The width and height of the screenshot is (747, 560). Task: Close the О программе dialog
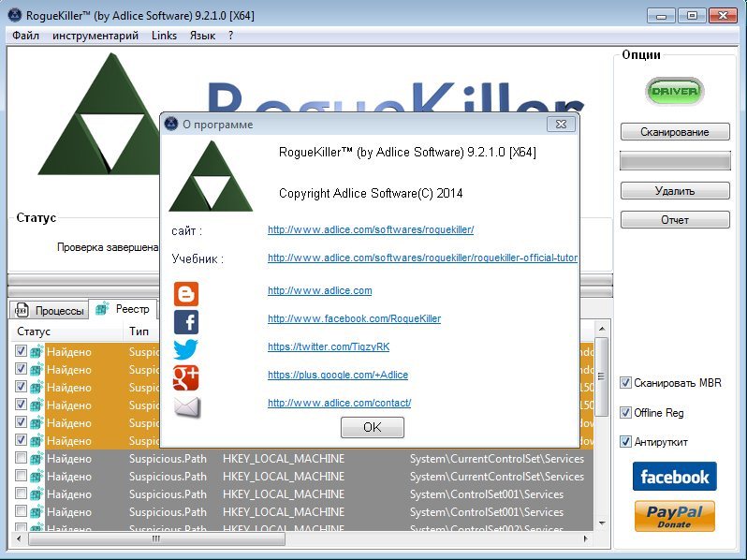562,124
